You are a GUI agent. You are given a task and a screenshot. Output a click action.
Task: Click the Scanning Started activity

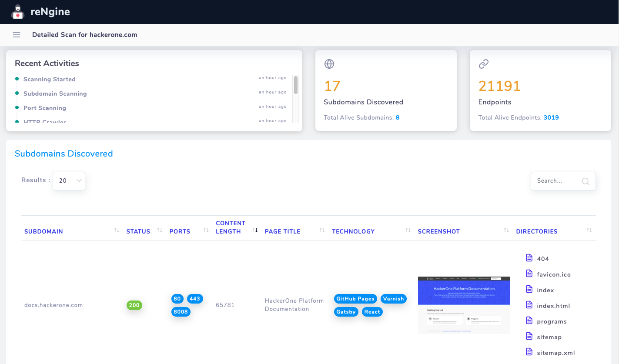[50, 80]
